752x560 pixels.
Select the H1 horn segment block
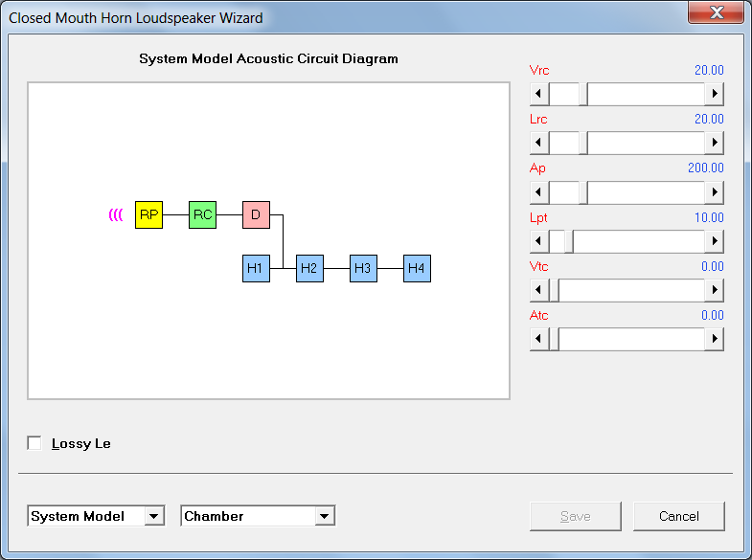(x=256, y=268)
